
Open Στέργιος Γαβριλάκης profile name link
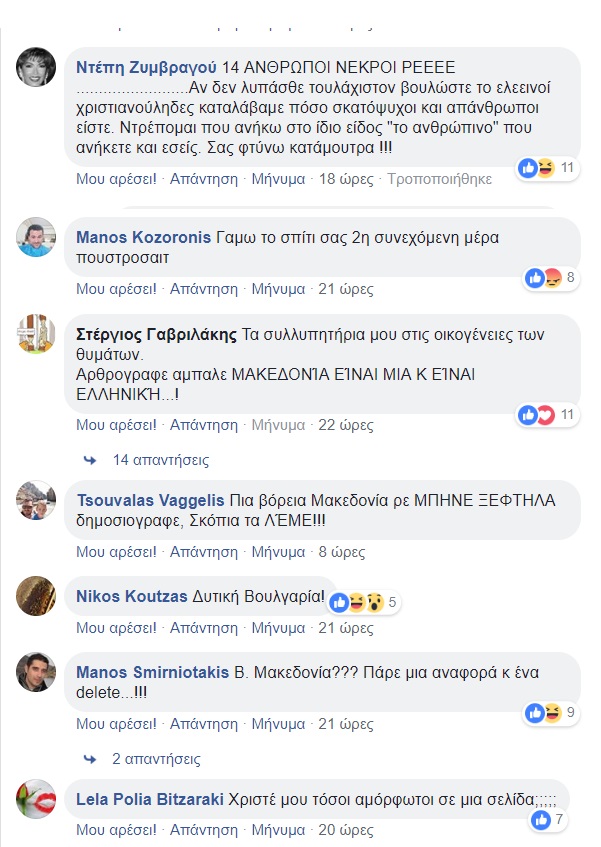click(x=156, y=336)
